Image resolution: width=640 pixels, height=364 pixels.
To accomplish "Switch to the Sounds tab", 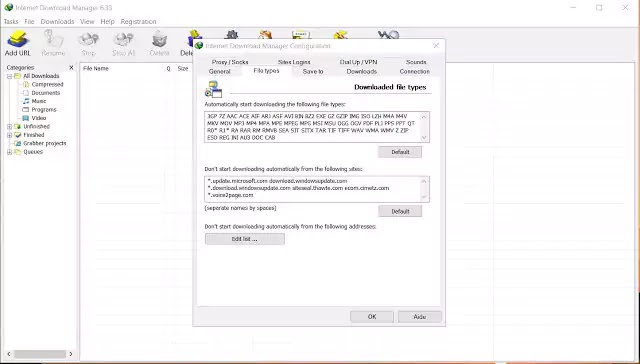I will point(416,62).
